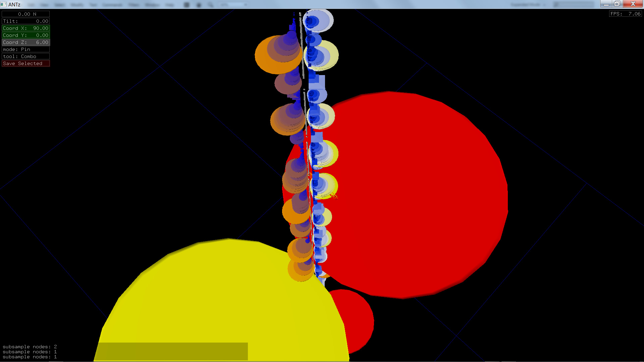Restore down the ANTz window
The image size is (644, 362).
[x=617, y=4]
